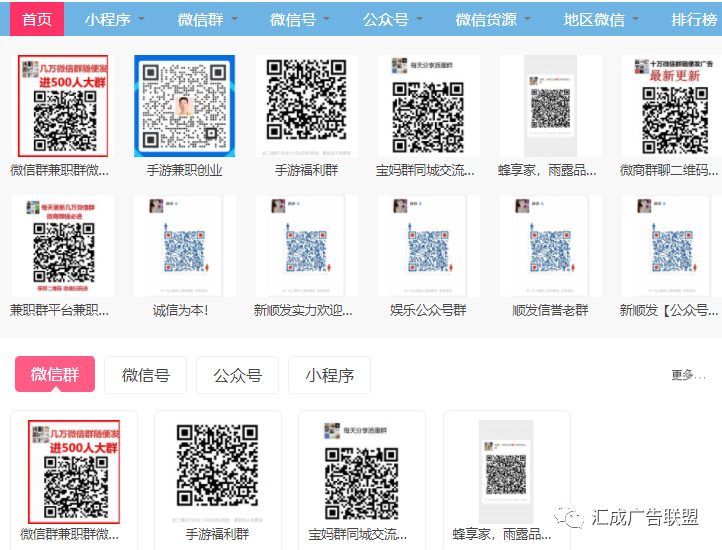Click the 新顺发实力欢迎... caption
Image resolution: width=722 pixels, height=550 pixels.
click(303, 310)
